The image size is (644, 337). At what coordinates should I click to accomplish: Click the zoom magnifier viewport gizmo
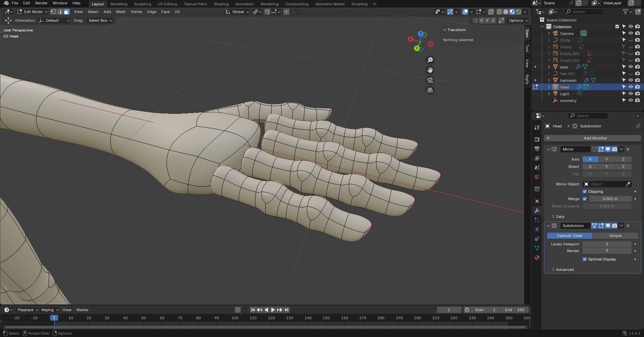coord(430,60)
